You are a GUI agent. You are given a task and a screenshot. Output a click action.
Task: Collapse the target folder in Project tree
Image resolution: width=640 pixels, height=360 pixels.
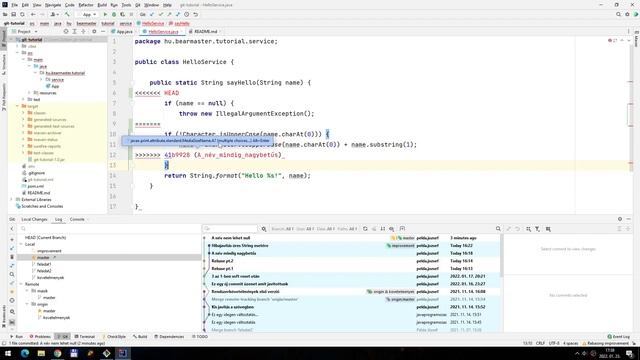click(x=18, y=106)
